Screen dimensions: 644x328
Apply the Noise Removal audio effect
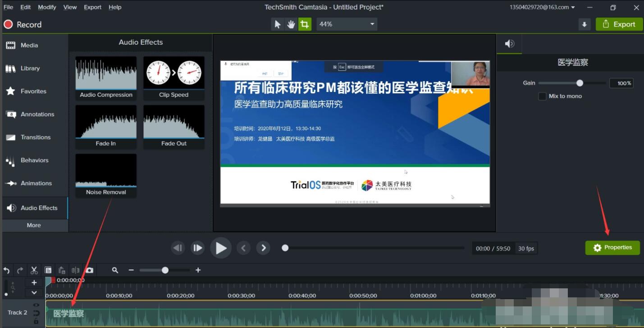pos(105,172)
